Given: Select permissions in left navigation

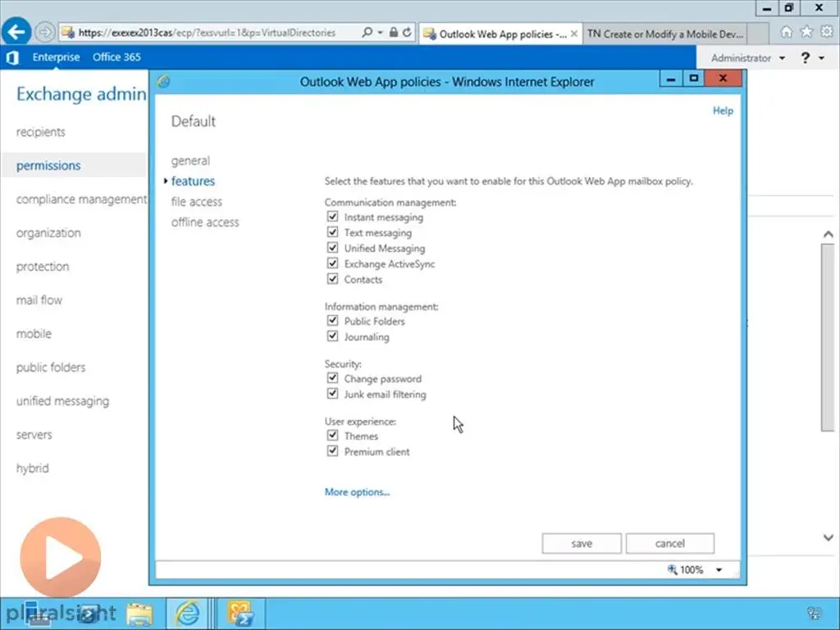Looking at the screenshot, I should point(48,165).
